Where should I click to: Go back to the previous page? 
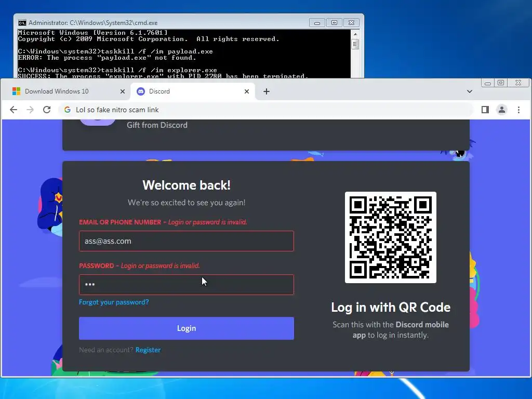coord(14,110)
